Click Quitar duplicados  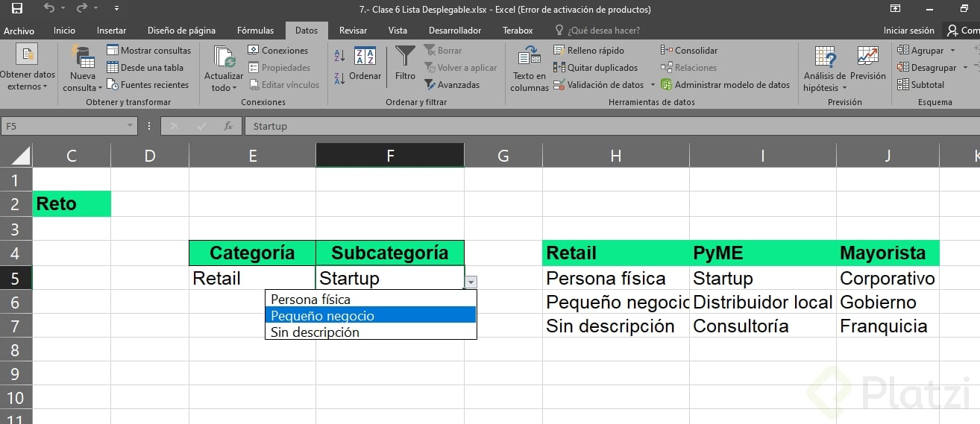[x=595, y=68]
